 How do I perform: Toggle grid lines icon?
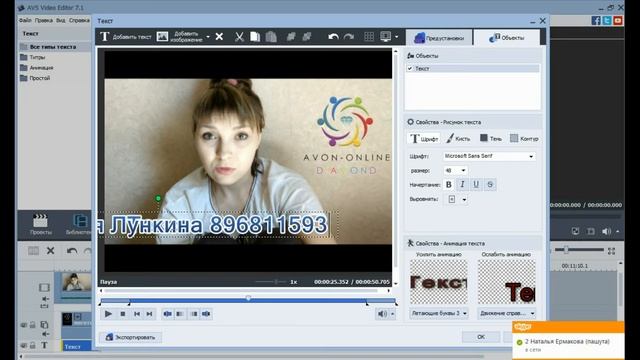pyautogui.click(x=369, y=37)
